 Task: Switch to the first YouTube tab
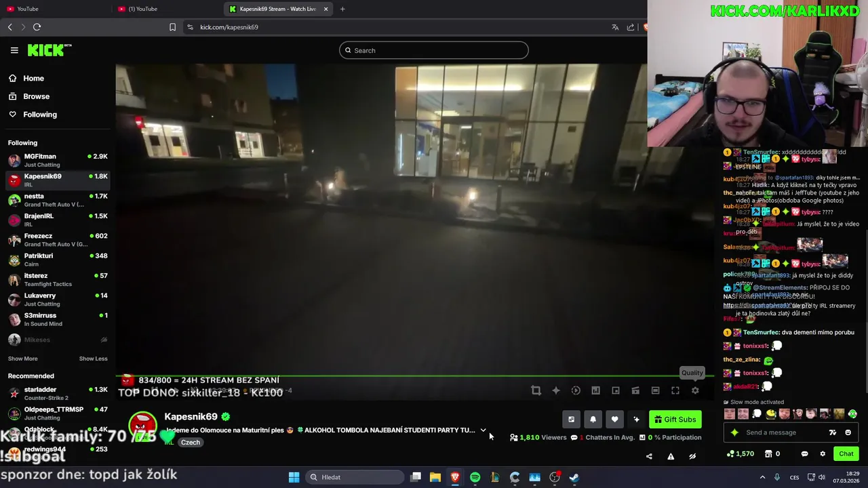(54, 9)
